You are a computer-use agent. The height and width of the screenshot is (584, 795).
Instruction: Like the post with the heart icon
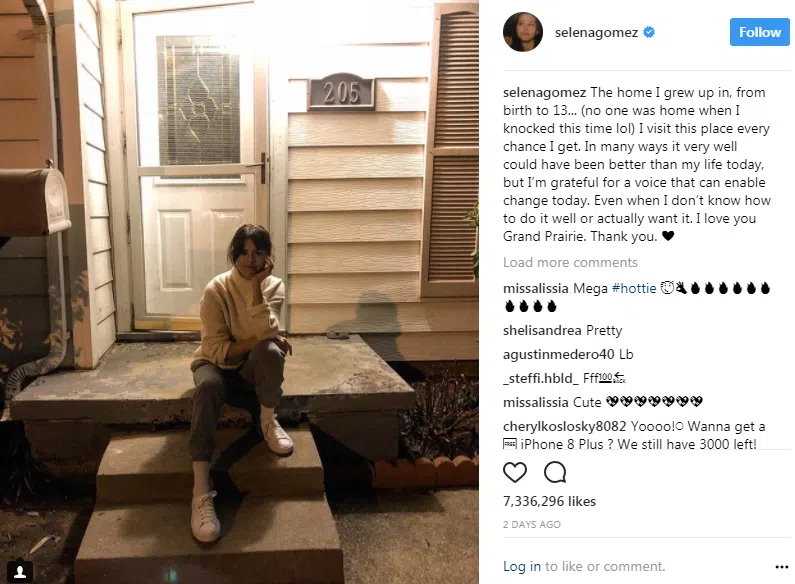pyautogui.click(x=515, y=472)
